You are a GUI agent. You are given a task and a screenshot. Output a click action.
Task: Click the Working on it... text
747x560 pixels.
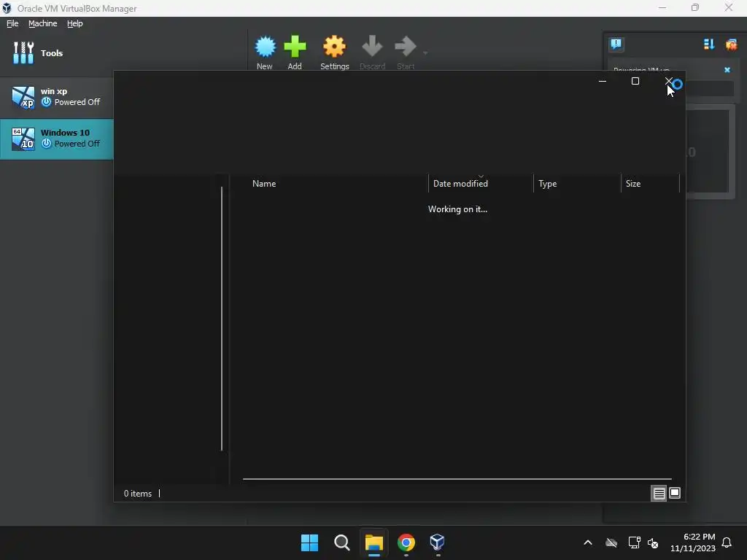click(x=457, y=209)
